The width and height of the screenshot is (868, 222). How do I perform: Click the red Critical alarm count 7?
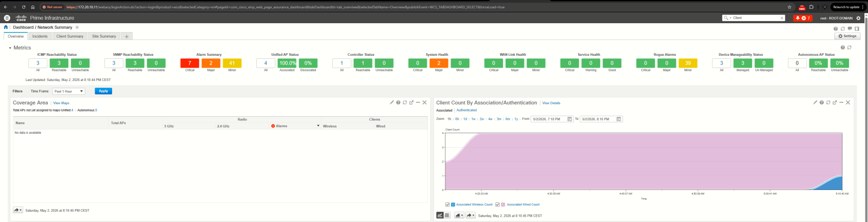pyautogui.click(x=190, y=63)
